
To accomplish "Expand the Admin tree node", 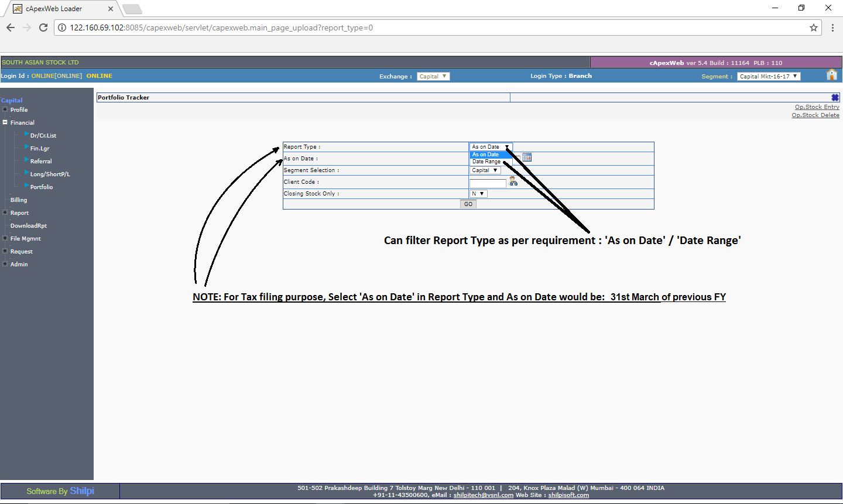I will point(5,264).
